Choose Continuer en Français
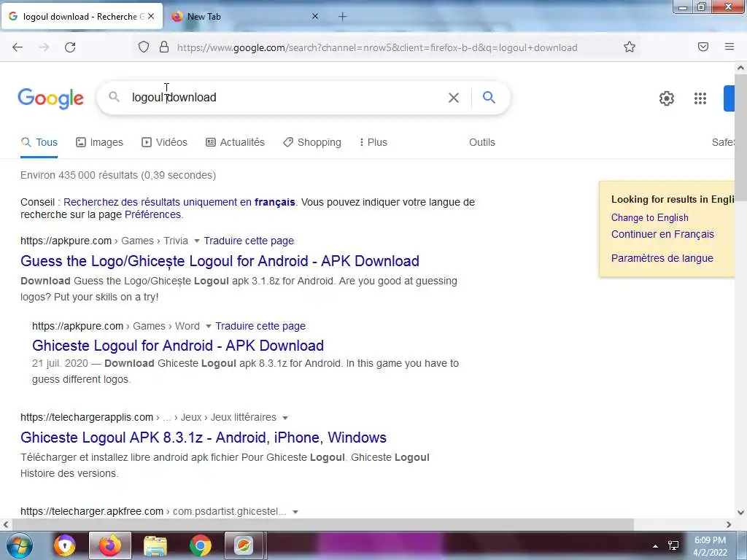747x560 pixels. tap(662, 234)
